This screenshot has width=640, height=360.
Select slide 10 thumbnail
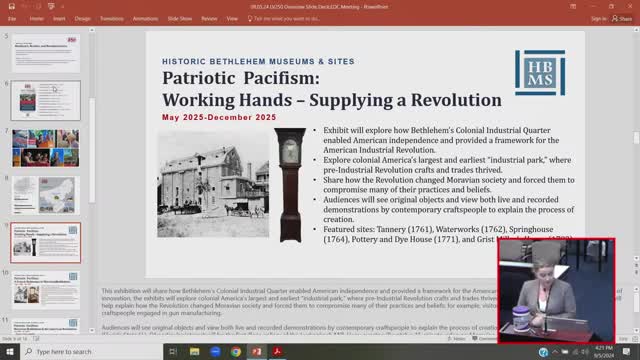pos(46,290)
